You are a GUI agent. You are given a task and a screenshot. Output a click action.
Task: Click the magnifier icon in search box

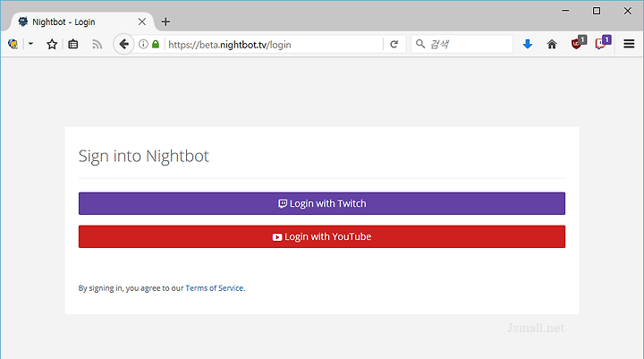tap(419, 44)
